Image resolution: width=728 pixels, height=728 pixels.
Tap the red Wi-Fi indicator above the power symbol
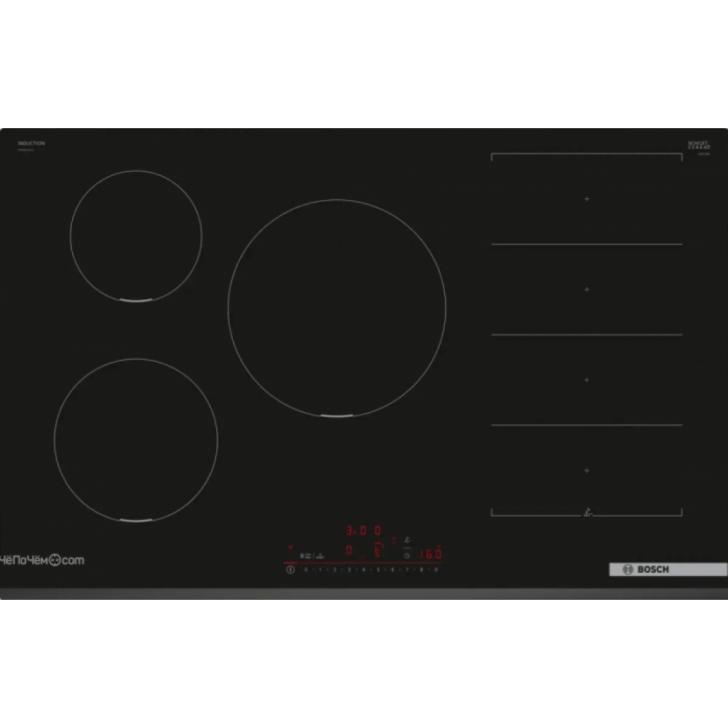point(290,548)
